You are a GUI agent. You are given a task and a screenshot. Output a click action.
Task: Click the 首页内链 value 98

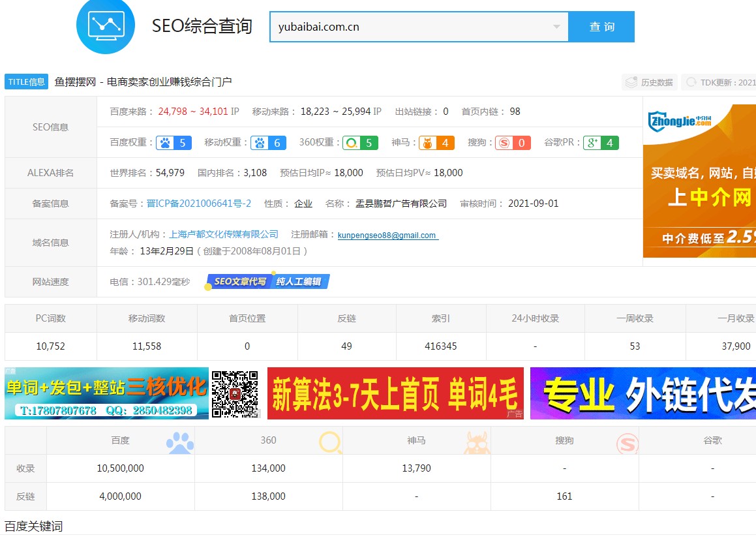tap(515, 112)
